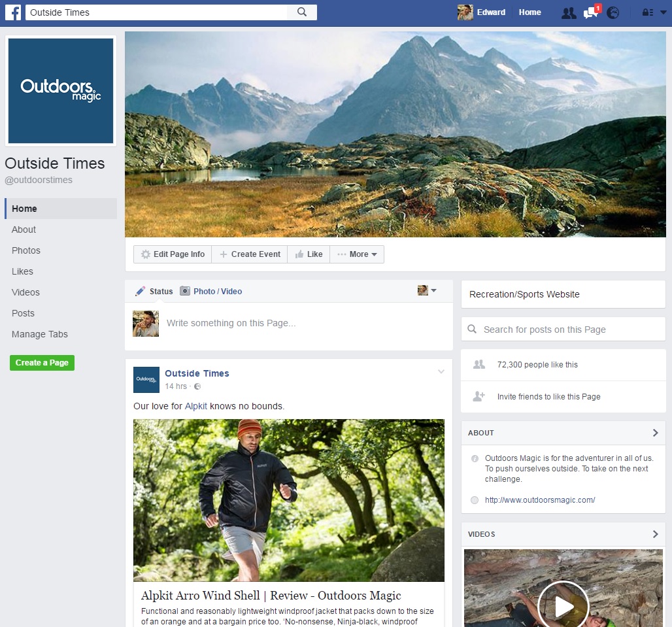Image resolution: width=672 pixels, height=627 pixels.
Task: Open Videos in the page sidebar
Action: 25,292
